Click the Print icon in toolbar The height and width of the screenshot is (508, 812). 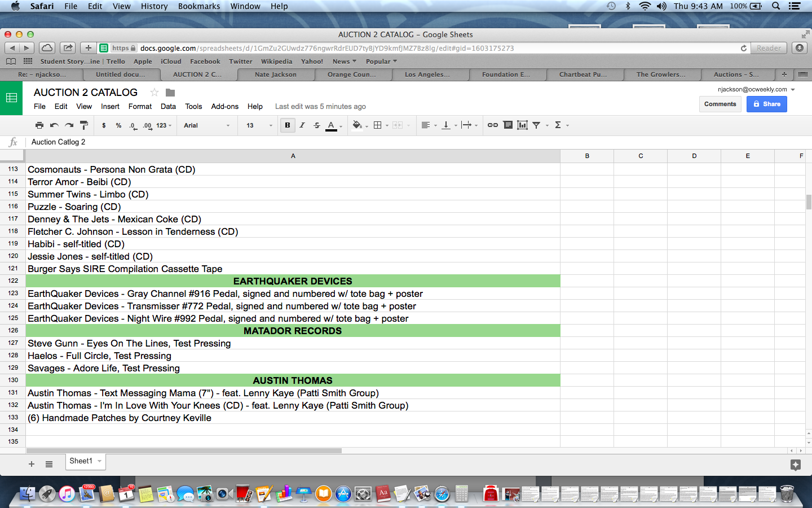click(x=39, y=125)
